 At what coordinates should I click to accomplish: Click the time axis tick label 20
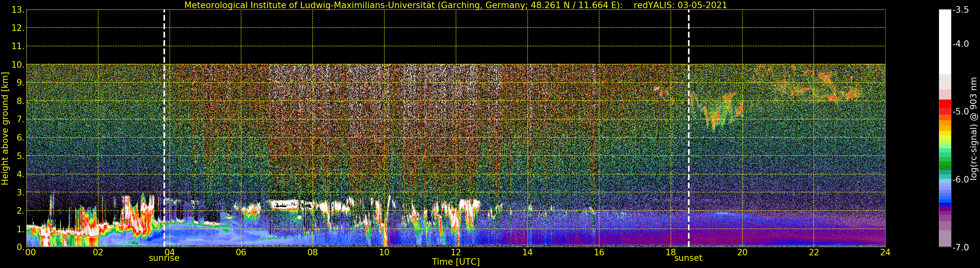click(x=742, y=253)
